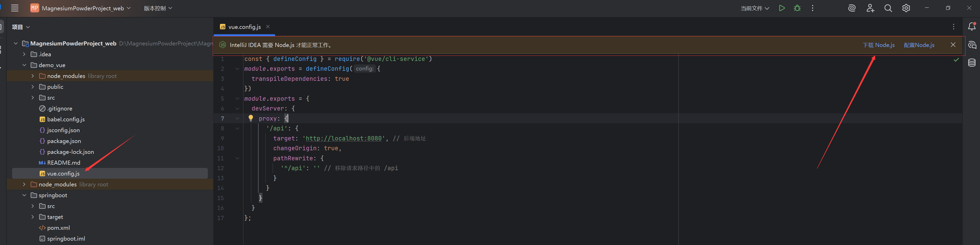
Task: Open the hamburger main menu
Action: click(15, 8)
